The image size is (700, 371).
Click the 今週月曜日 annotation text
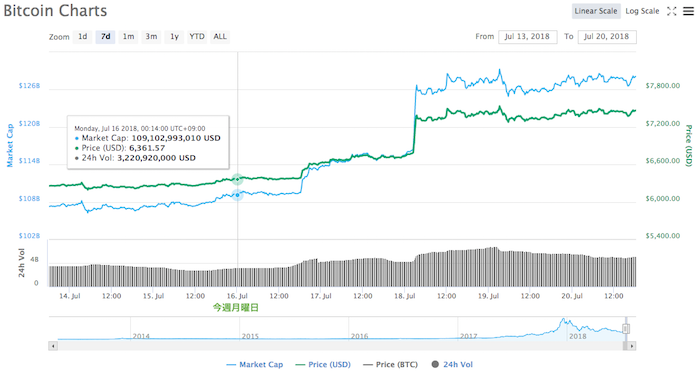[x=235, y=307]
